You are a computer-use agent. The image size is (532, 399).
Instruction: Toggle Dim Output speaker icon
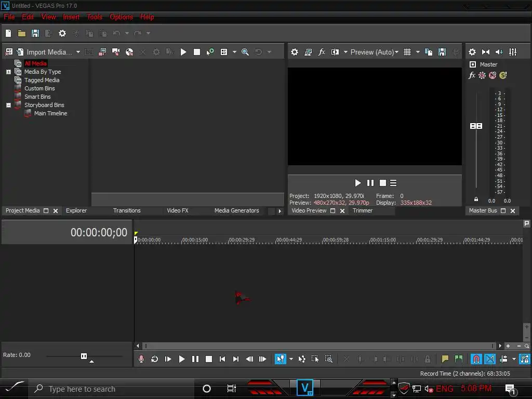pos(499,52)
